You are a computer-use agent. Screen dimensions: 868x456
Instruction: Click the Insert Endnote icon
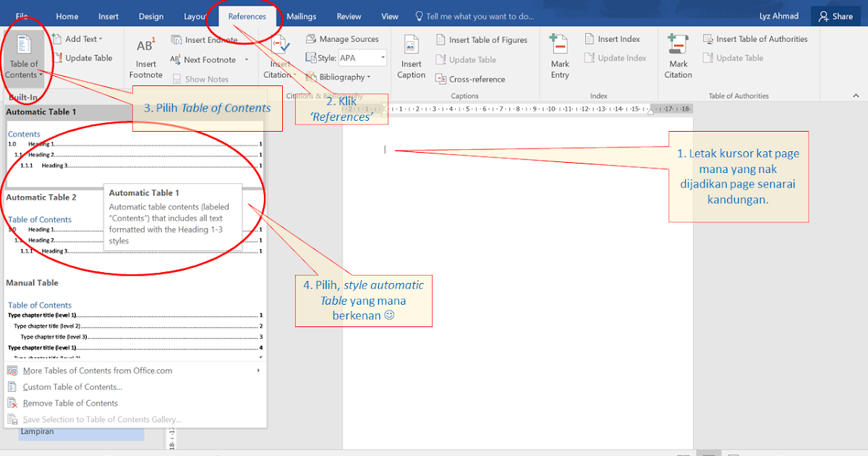pyautogui.click(x=176, y=40)
